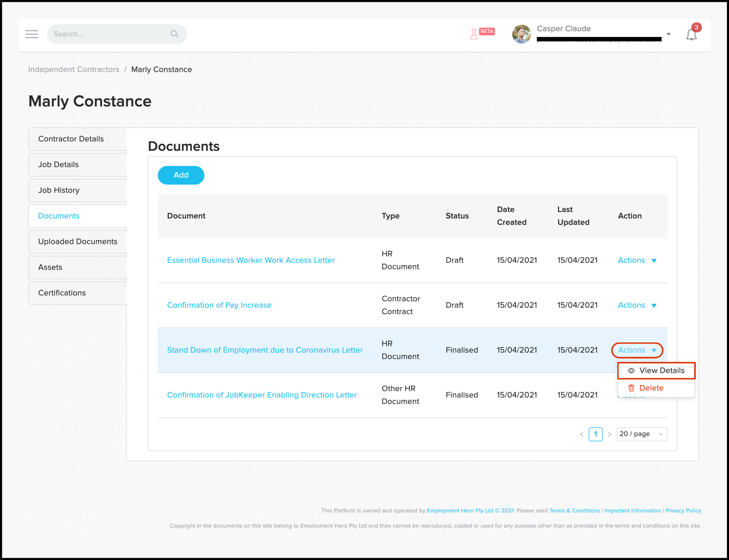
Task: Open the Job History sidebar tab
Action: pyautogui.click(x=59, y=190)
